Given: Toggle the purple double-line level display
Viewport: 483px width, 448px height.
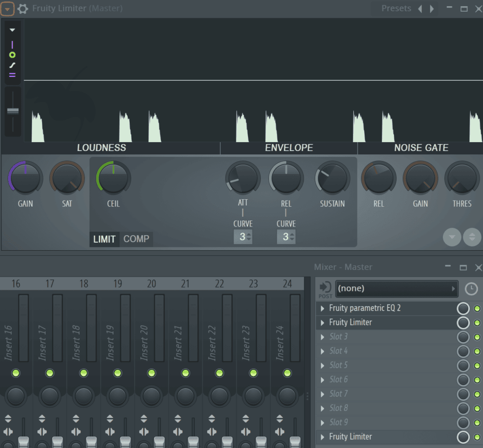Looking at the screenshot, I should tap(12, 75).
